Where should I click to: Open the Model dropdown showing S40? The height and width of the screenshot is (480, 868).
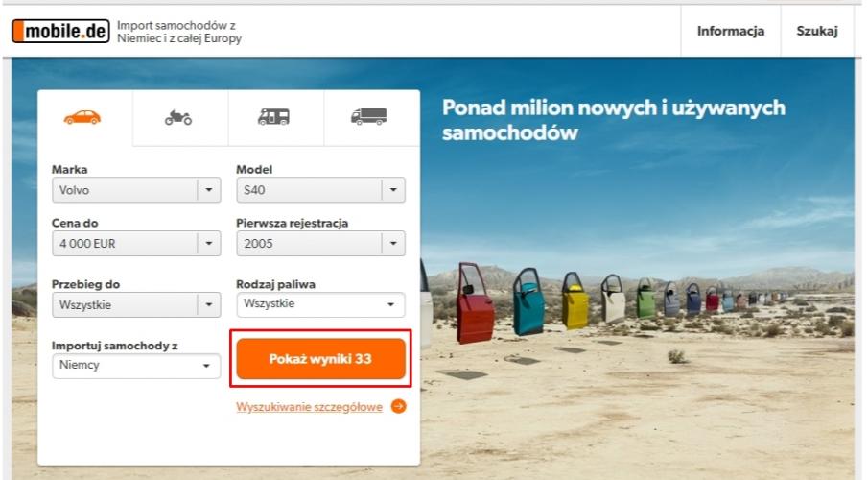pyautogui.click(x=309, y=190)
